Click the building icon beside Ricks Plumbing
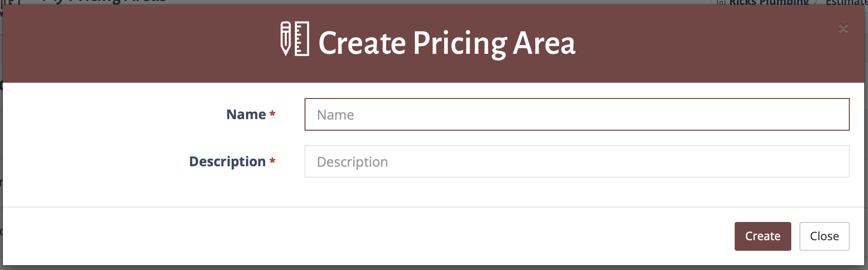Screen dimensions: 868x270 (721, 2)
